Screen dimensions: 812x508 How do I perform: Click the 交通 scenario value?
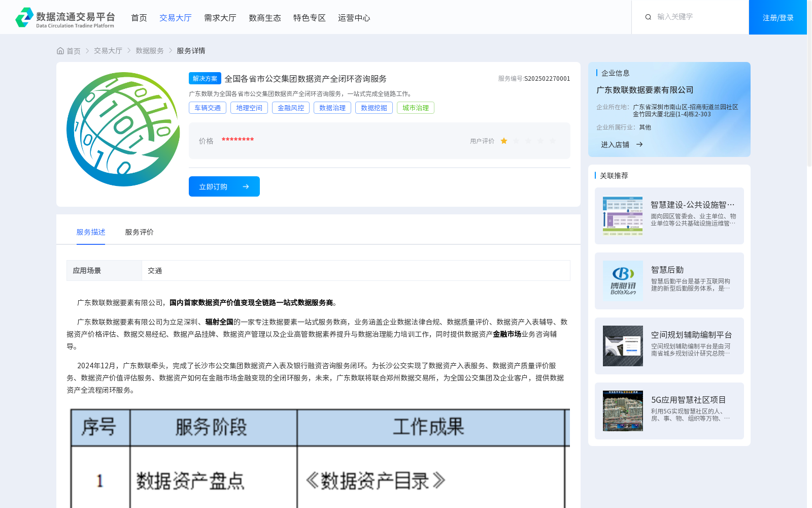point(155,271)
